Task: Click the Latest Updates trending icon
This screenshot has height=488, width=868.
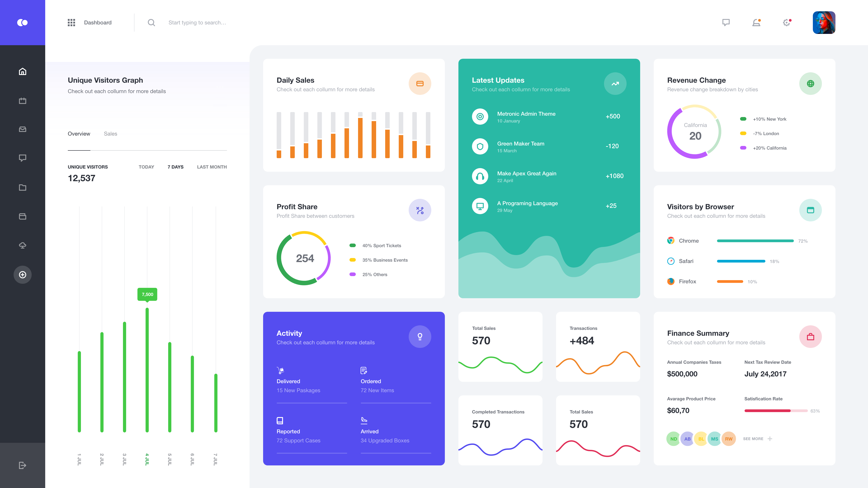Action: [x=615, y=83]
